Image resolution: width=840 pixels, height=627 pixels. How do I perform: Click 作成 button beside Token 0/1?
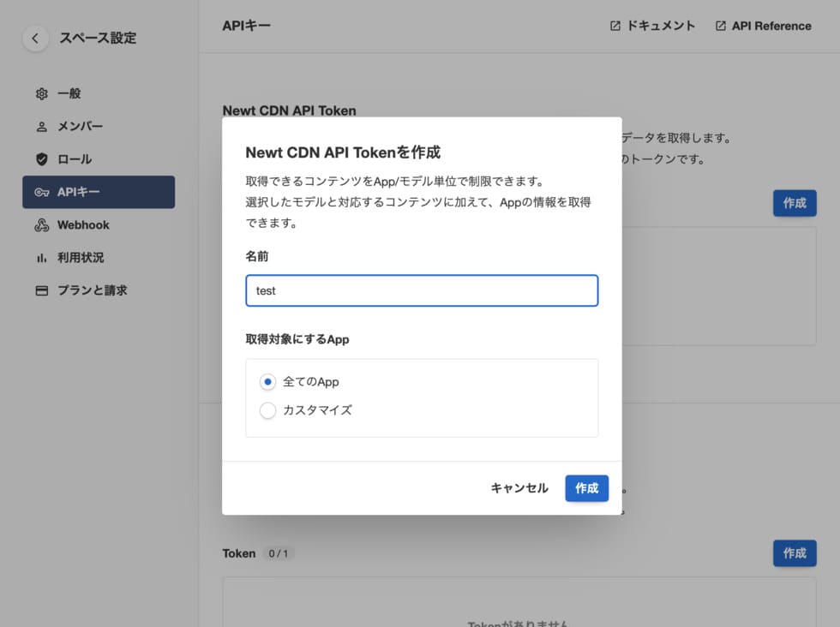795,553
